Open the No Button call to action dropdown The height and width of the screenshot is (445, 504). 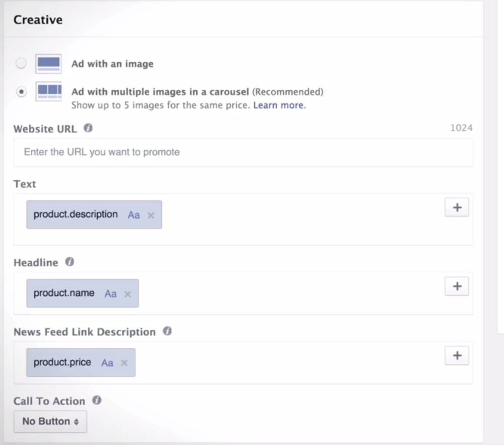pos(50,421)
